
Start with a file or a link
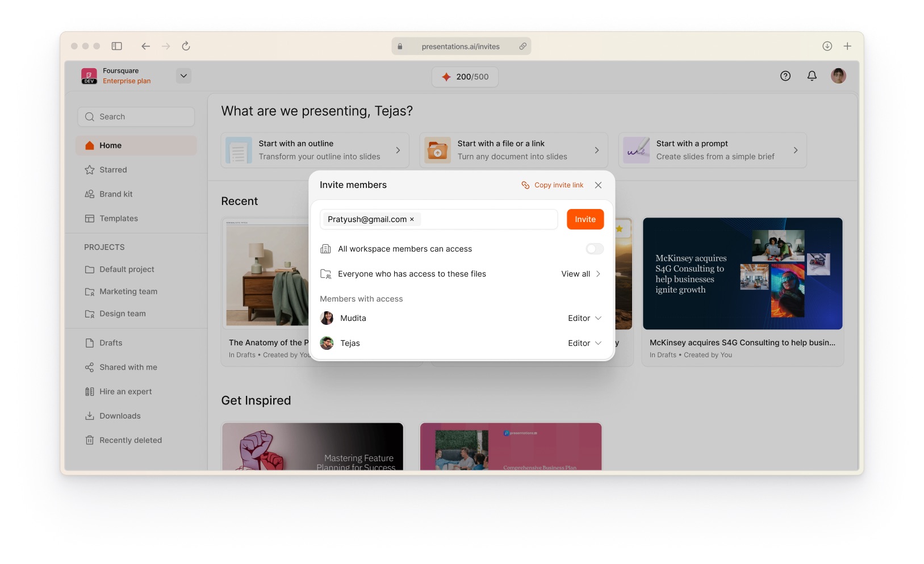pos(513,150)
